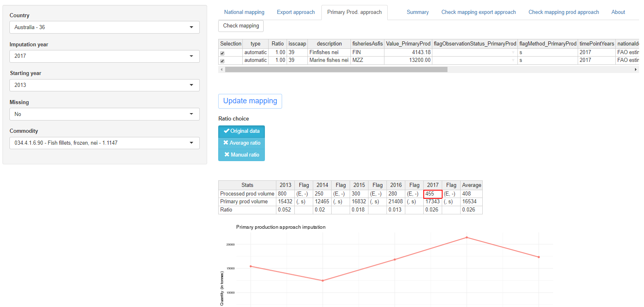Open the Export approach tab
The image size is (644, 307).
296,12
